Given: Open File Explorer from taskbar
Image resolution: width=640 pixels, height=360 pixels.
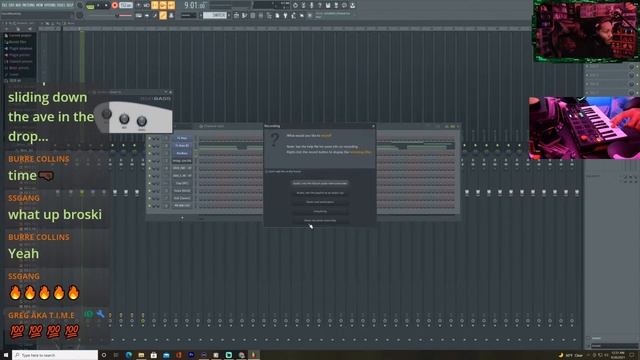Looking at the screenshot, I should (141, 355).
